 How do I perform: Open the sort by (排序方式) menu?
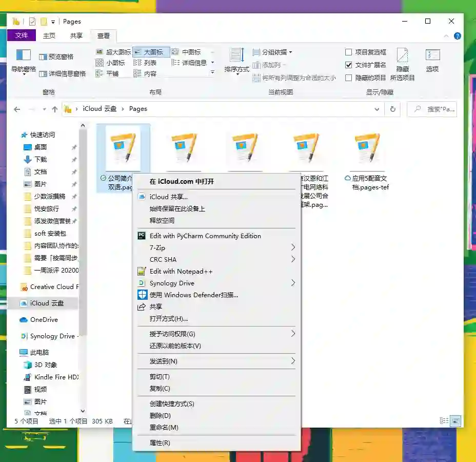pos(237,62)
